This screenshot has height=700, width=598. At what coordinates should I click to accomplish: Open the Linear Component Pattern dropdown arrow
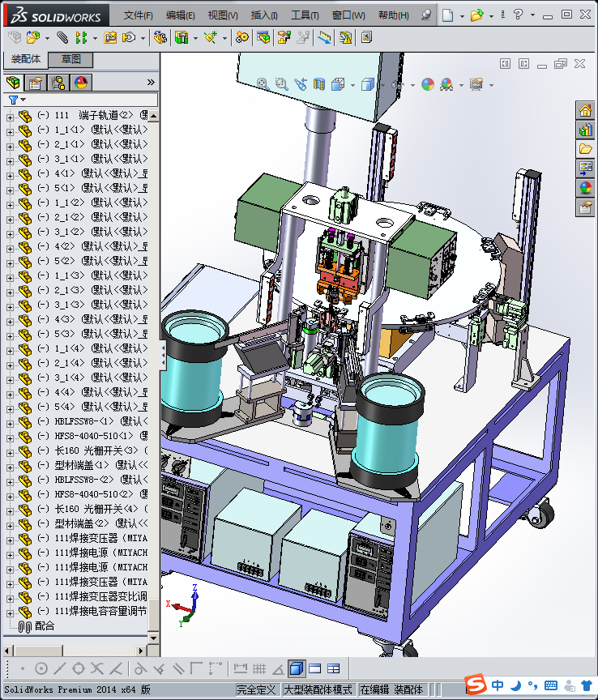(x=95, y=39)
